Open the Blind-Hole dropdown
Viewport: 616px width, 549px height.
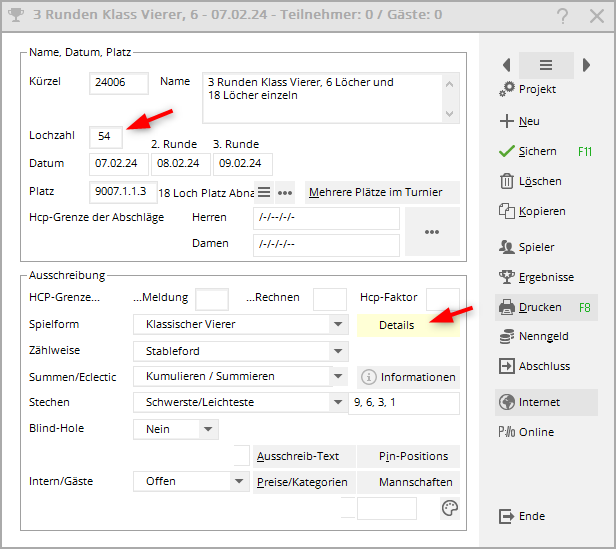click(x=208, y=429)
